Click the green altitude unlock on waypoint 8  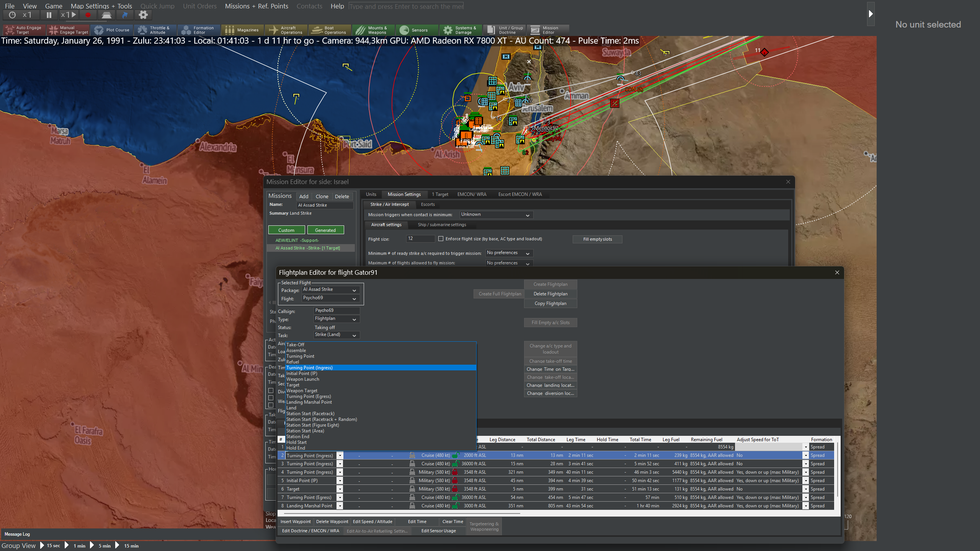click(x=455, y=506)
